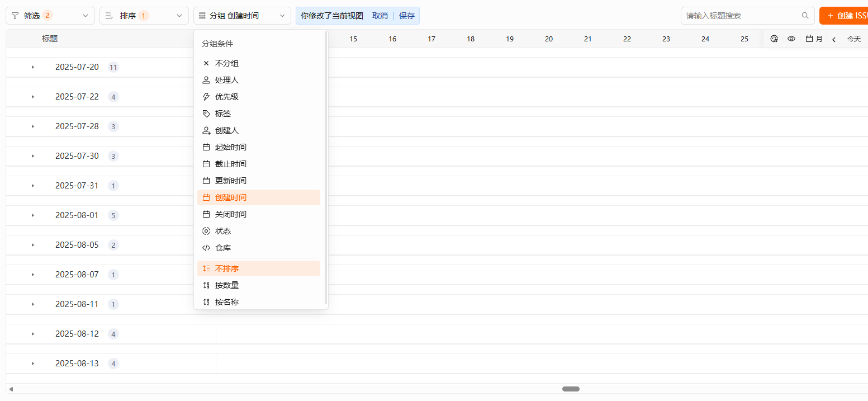Open the theme/appearance icon near calendar view
Image resolution: width=868 pixels, height=401 pixels.
coord(774,39)
